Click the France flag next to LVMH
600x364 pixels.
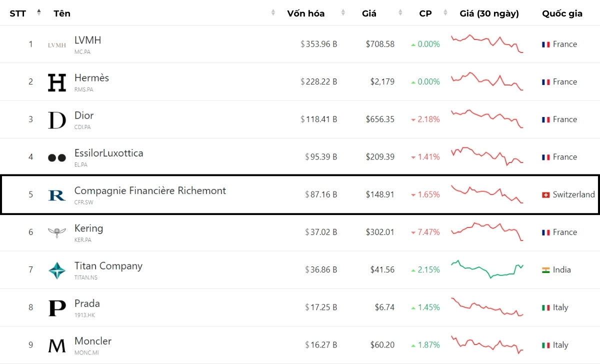(545, 44)
